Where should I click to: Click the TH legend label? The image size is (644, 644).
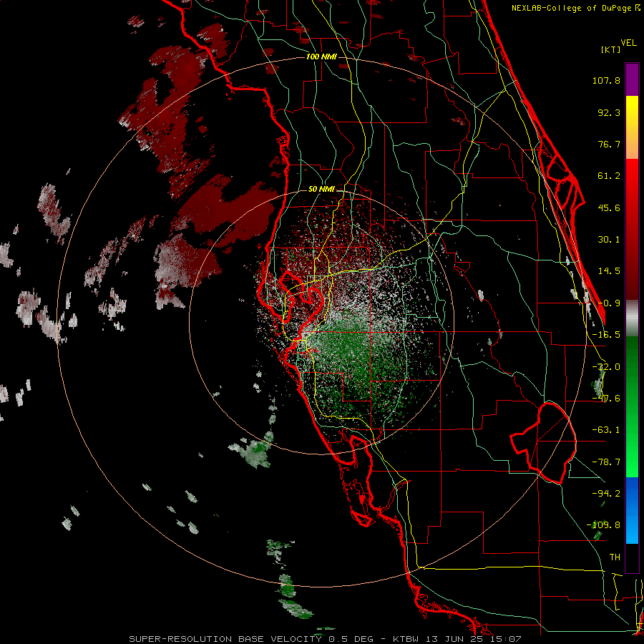pyautogui.click(x=615, y=557)
